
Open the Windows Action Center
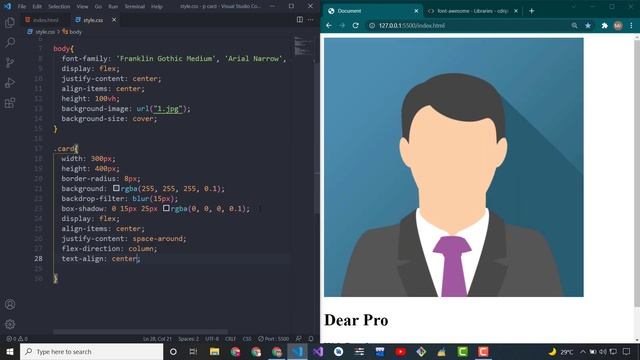(x=627, y=351)
